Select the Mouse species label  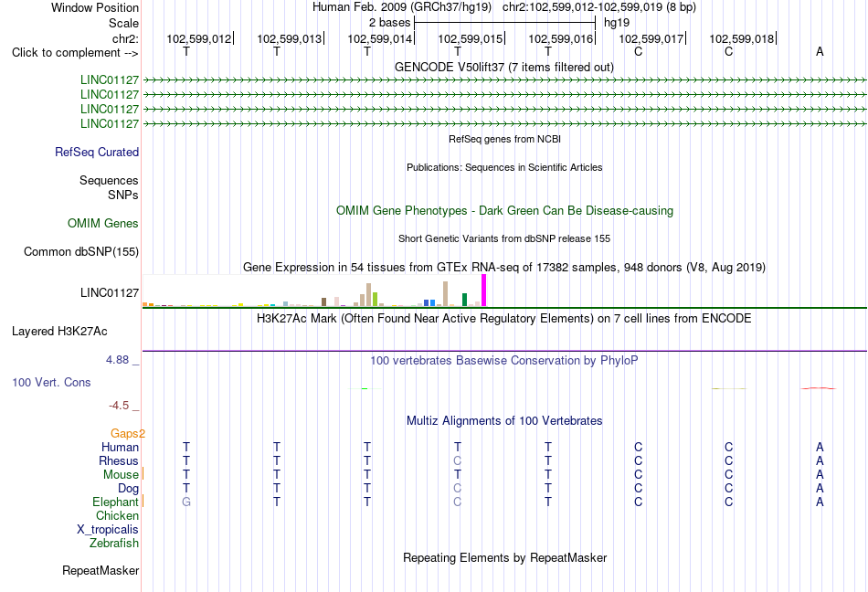pyautogui.click(x=121, y=475)
